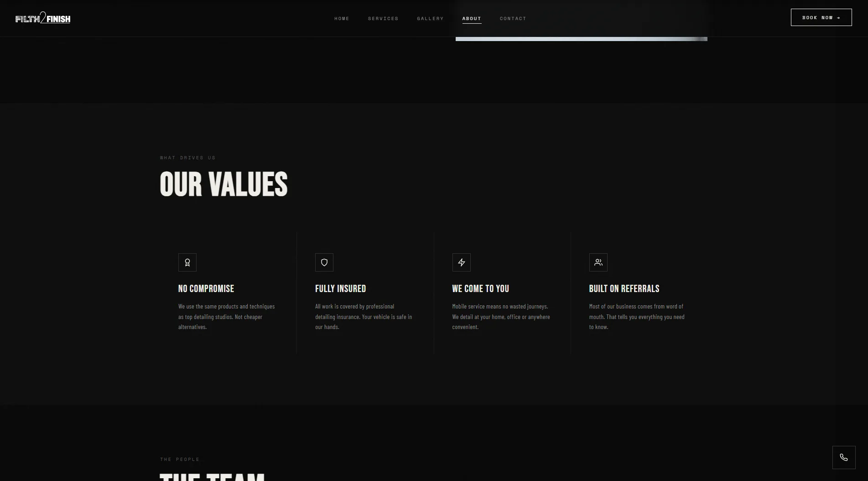This screenshot has width=868, height=481.
Task: Click the Built On Referrals heading
Action: (x=624, y=288)
